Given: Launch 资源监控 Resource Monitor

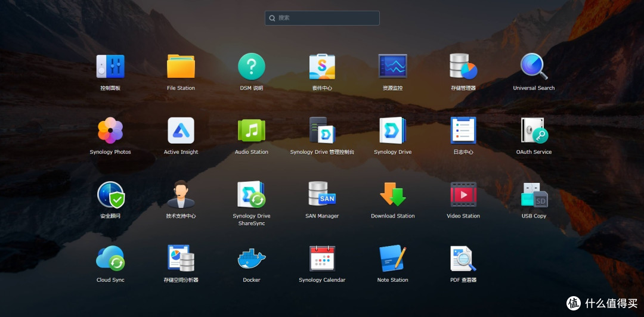Looking at the screenshot, I should [392, 67].
